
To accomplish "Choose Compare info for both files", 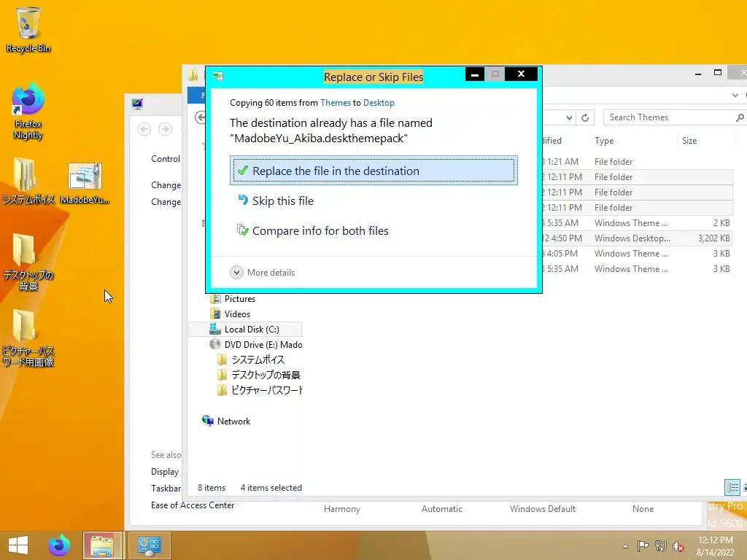I will tap(320, 231).
